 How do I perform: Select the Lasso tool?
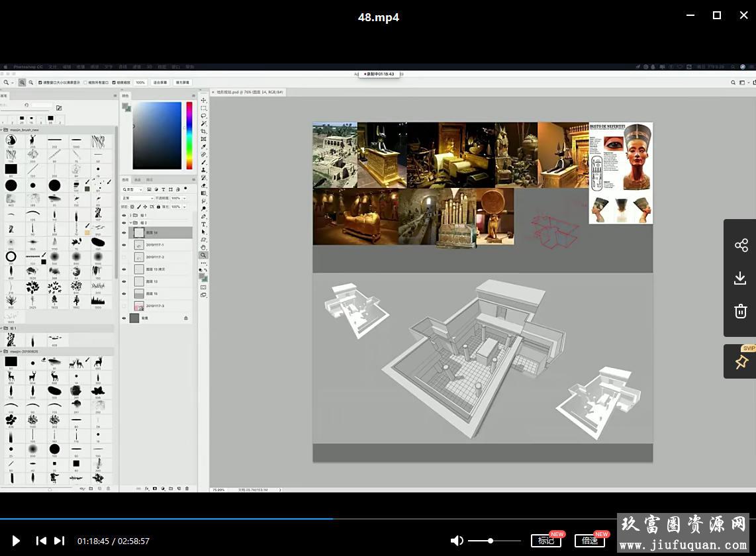203,116
